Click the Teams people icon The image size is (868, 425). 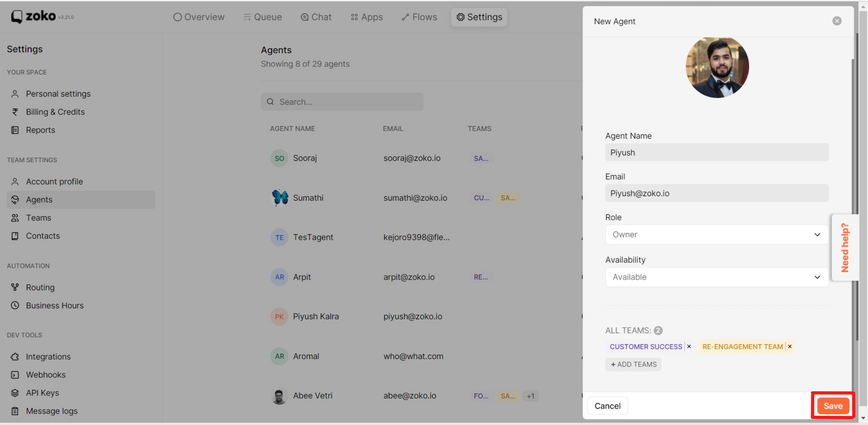click(15, 218)
